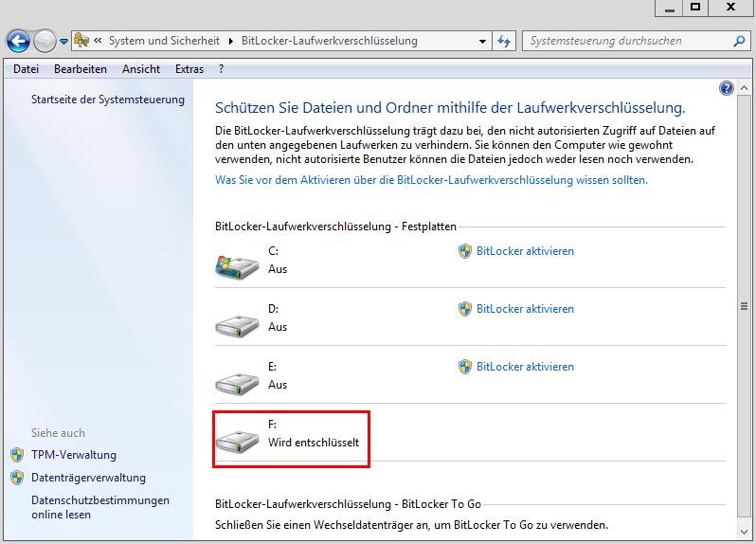This screenshot has height=544, width=756.
Task: Open the Ansicht menu
Action: 141,69
